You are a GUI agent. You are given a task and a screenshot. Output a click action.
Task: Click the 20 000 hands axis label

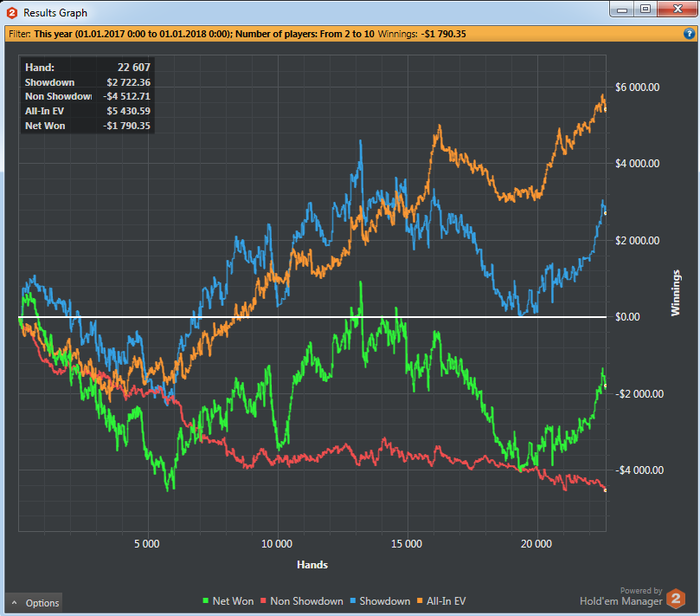[x=536, y=544]
